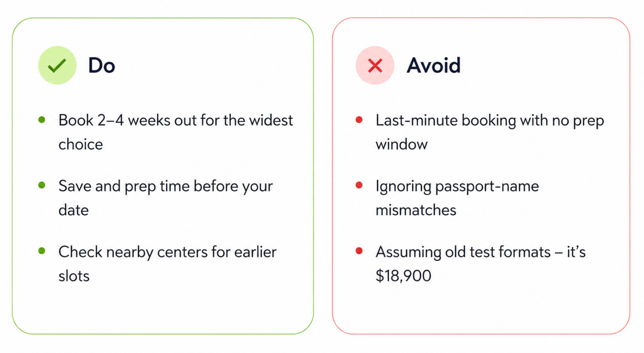
Task: Click the word mismatches in Avoid card
Action: (x=415, y=210)
